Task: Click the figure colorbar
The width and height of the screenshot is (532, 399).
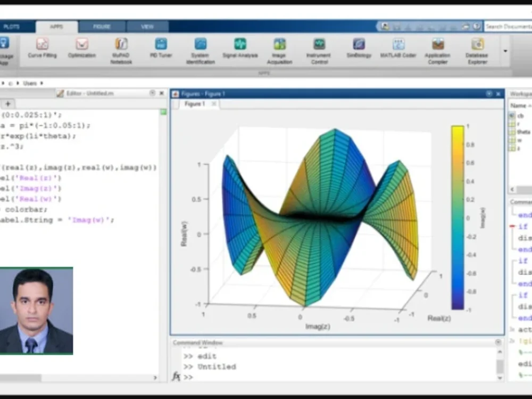Action: coord(458,218)
